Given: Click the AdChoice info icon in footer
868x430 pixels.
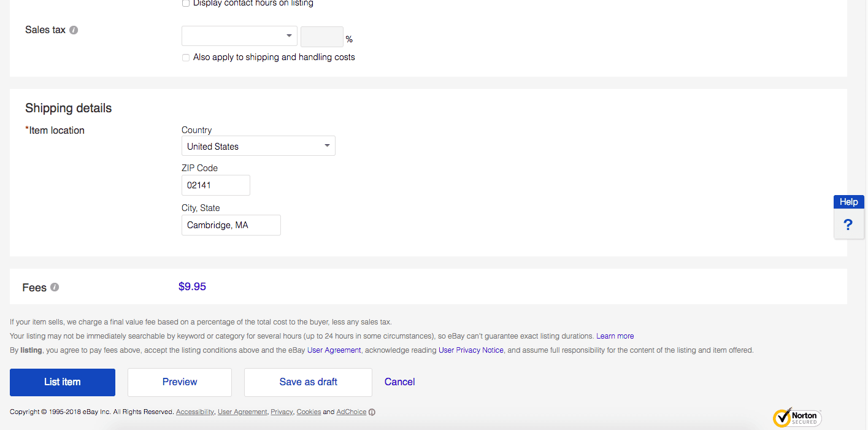Looking at the screenshot, I should 372,412.
